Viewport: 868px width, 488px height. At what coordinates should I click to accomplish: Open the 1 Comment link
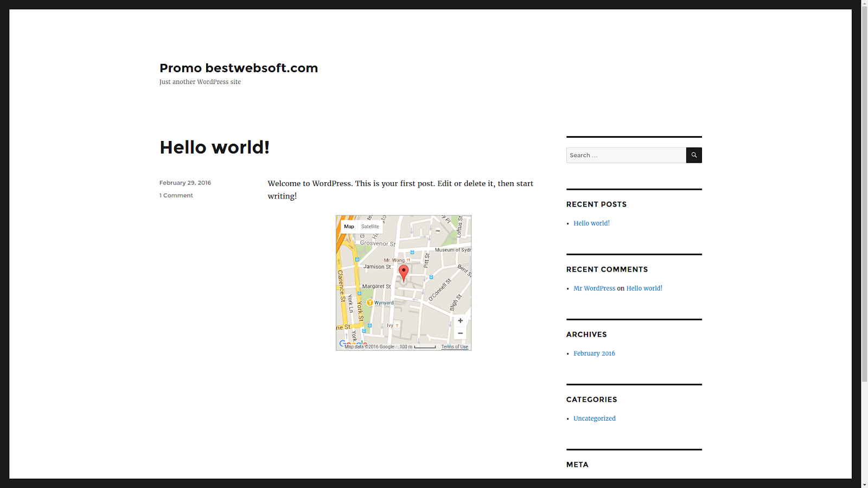176,195
